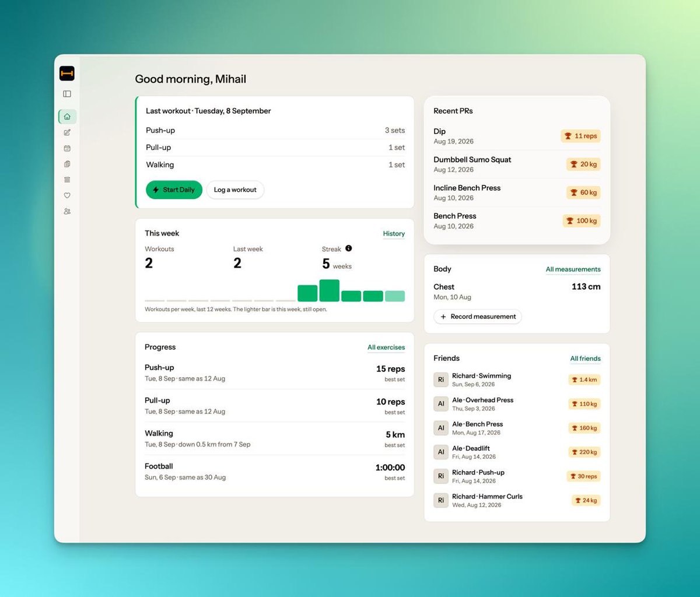Click Record measurement button
Image resolution: width=700 pixels, height=597 pixels.
[x=478, y=317]
